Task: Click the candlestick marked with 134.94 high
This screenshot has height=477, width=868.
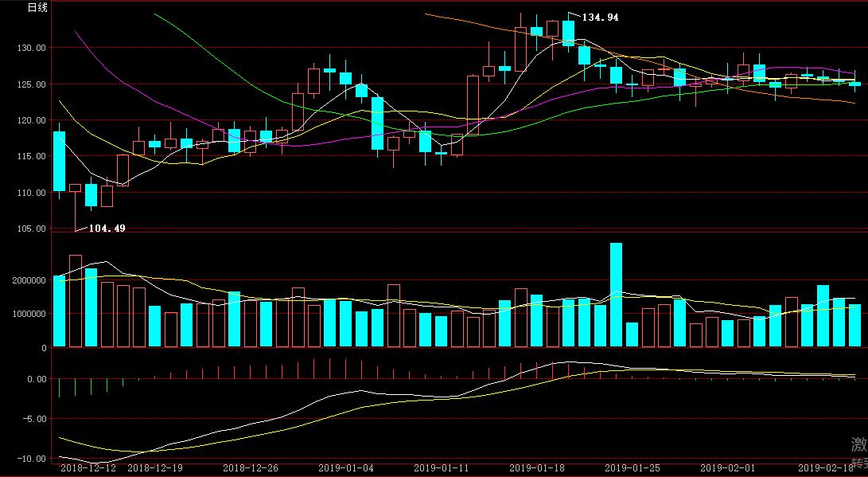Action: [569, 33]
